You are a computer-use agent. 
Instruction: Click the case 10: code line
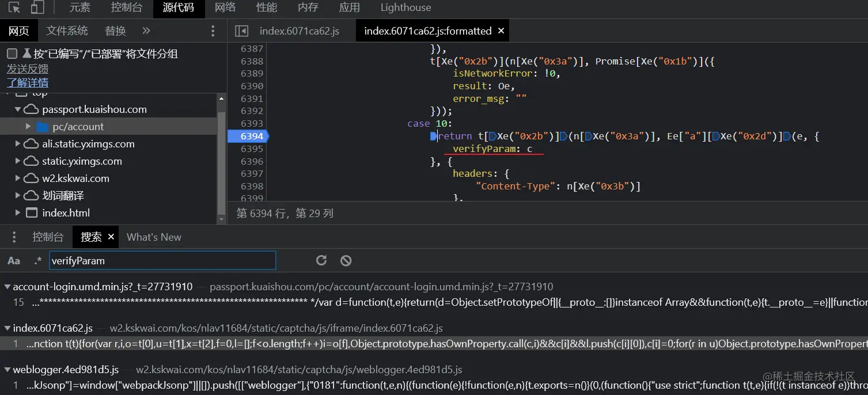(430, 124)
